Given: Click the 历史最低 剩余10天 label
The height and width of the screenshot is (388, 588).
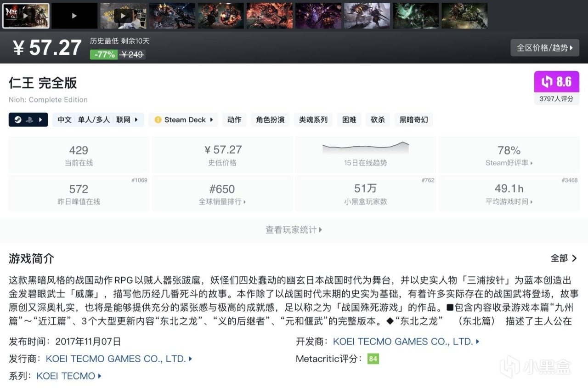Looking at the screenshot, I should (120, 41).
